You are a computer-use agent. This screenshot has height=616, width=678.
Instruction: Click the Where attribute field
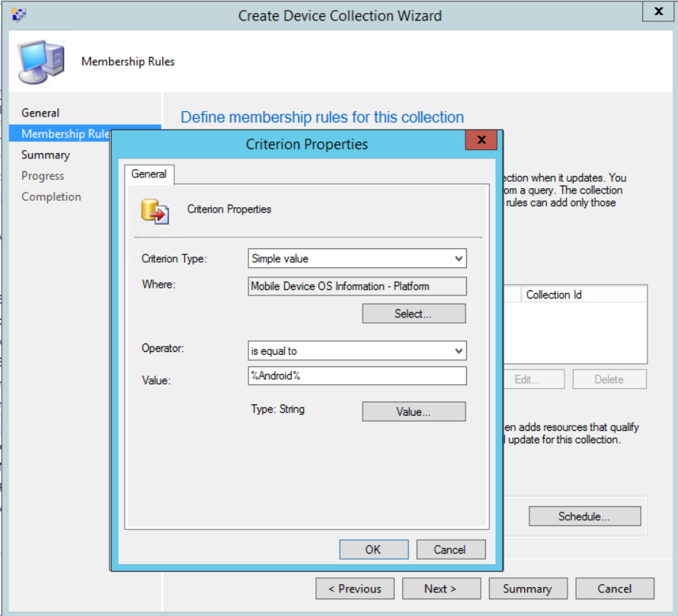click(x=357, y=286)
